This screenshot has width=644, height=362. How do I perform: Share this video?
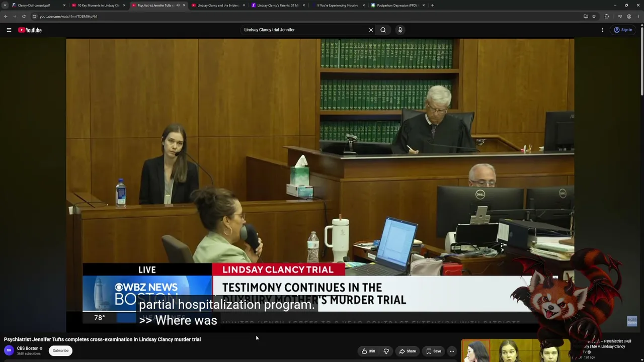(x=408, y=351)
